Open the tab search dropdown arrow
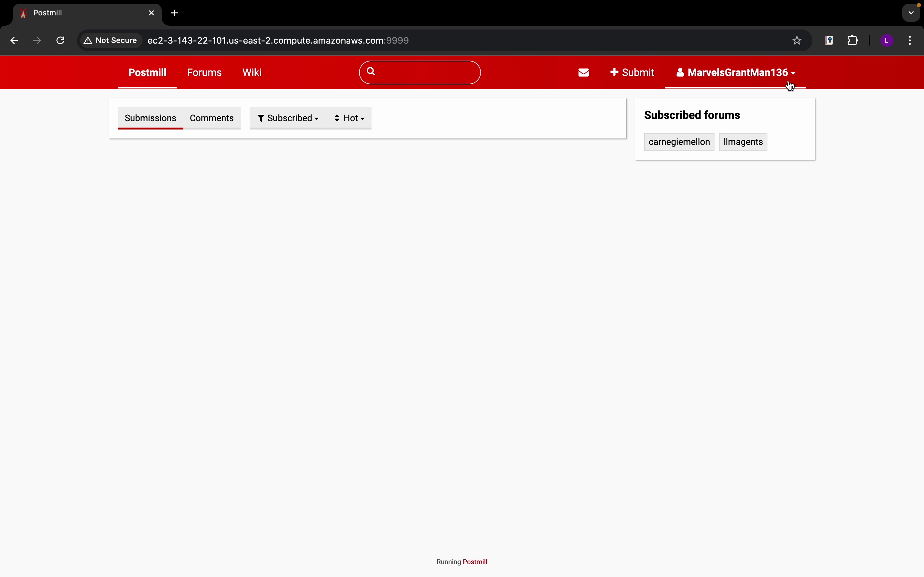 tap(911, 13)
